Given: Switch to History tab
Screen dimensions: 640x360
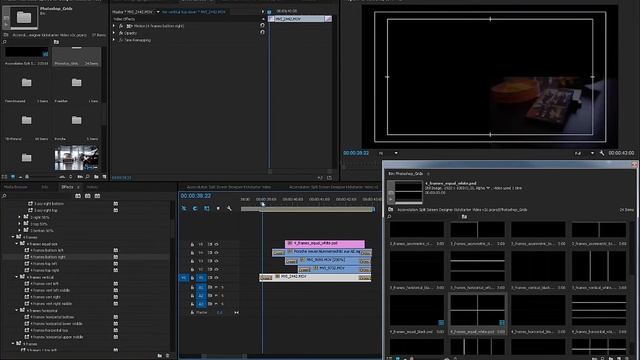Looking at the screenshot, I should coord(92,187).
